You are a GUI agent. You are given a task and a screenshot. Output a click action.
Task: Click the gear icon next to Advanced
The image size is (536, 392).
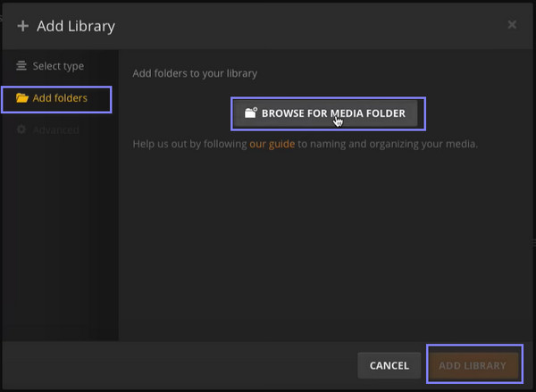coord(21,129)
